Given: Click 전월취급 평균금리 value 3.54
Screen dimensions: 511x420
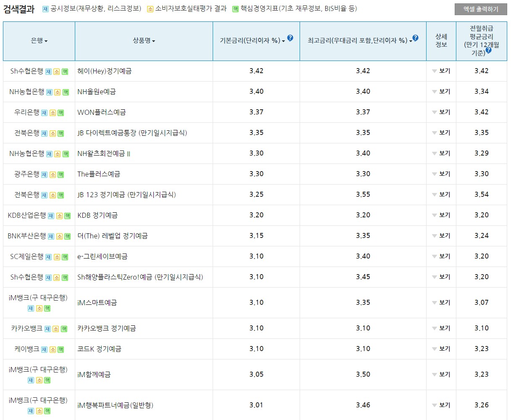Looking at the screenshot, I should point(482,195).
